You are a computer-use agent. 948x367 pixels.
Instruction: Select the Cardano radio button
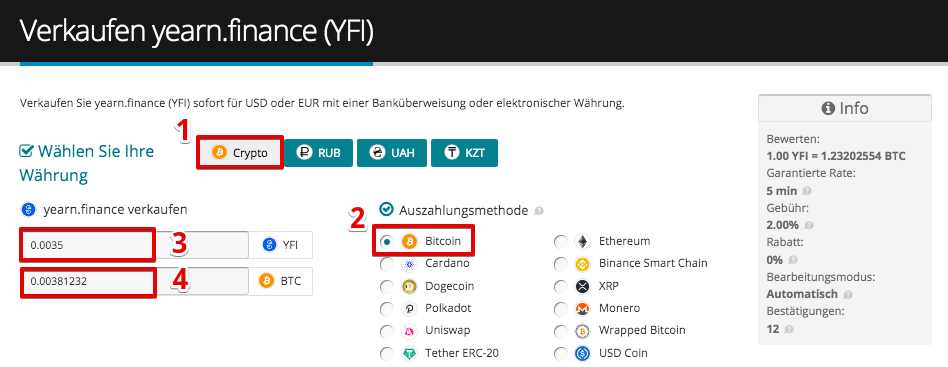pyautogui.click(x=386, y=264)
